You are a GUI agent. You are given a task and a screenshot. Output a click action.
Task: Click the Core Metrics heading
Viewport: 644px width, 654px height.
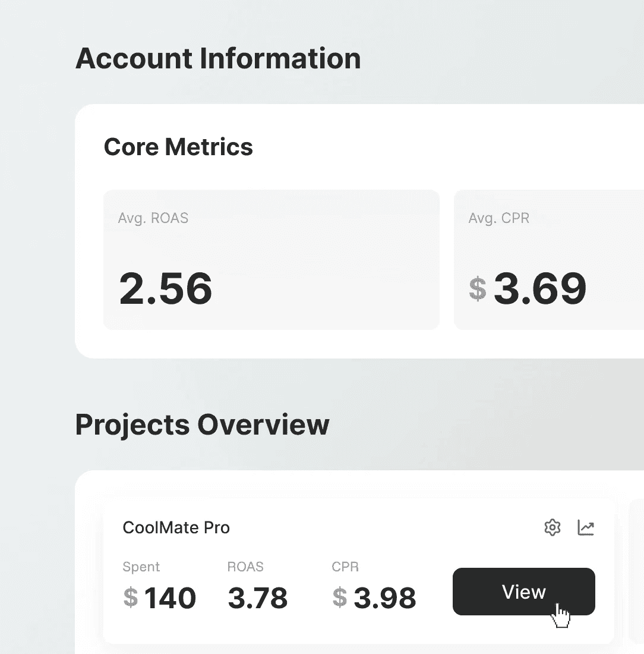178,147
